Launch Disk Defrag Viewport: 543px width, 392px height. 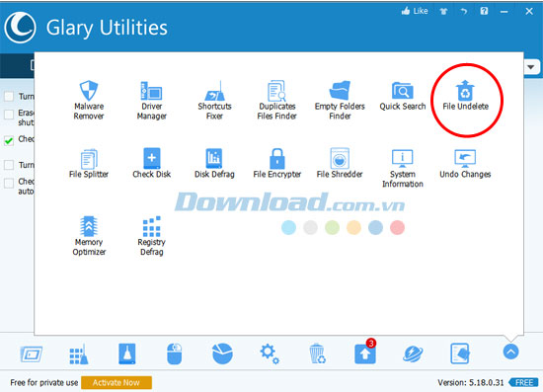(214, 164)
